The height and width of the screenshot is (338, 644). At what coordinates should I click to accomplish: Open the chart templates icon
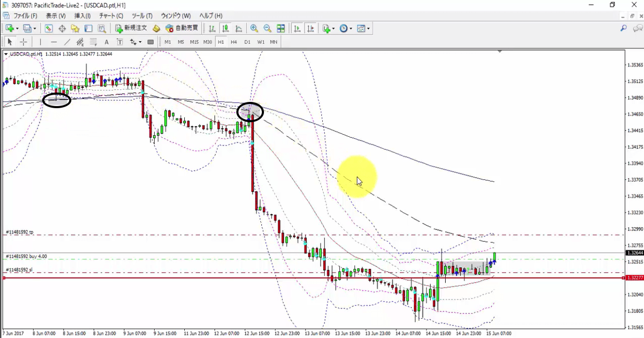coord(361,29)
